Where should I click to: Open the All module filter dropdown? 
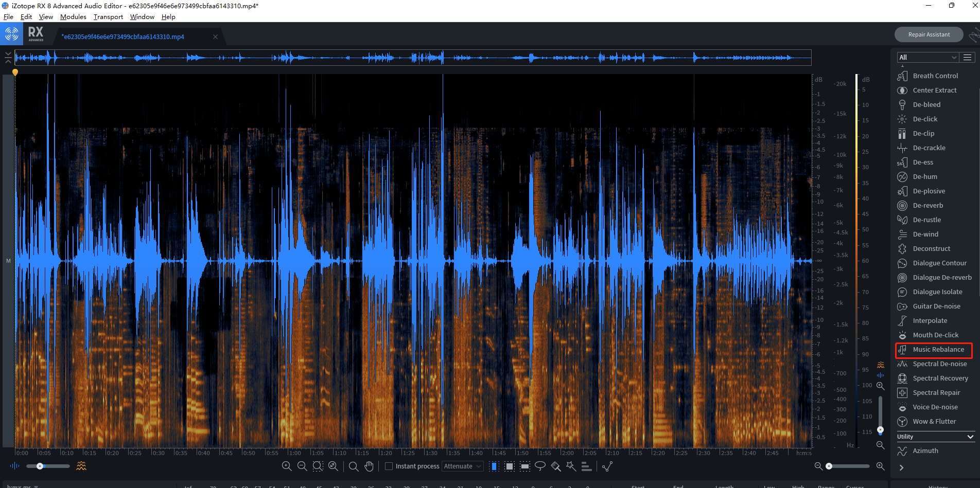[x=926, y=57]
